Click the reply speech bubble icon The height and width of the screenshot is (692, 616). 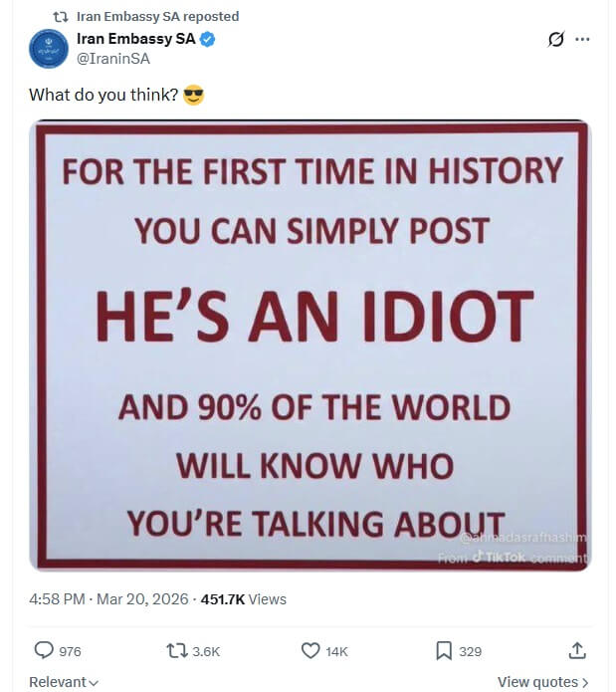[45, 650]
